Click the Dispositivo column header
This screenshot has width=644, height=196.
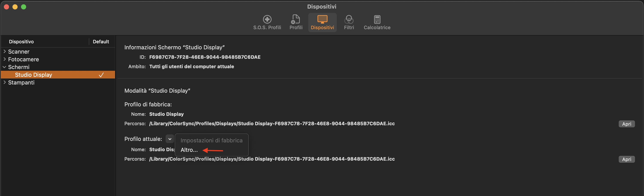[21, 42]
